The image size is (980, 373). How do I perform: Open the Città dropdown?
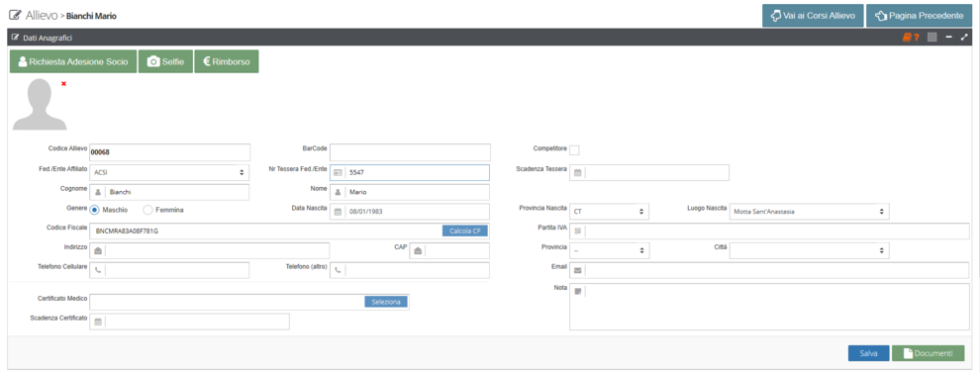[810, 250]
